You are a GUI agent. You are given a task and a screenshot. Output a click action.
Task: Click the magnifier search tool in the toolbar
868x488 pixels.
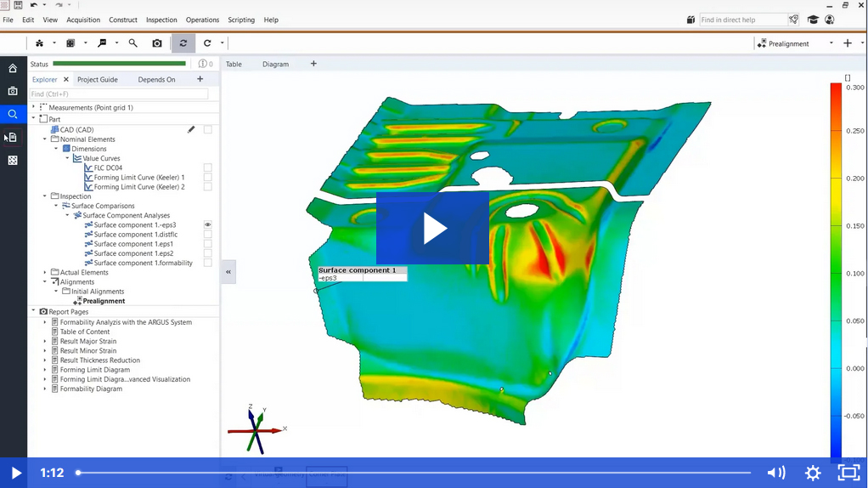point(132,43)
